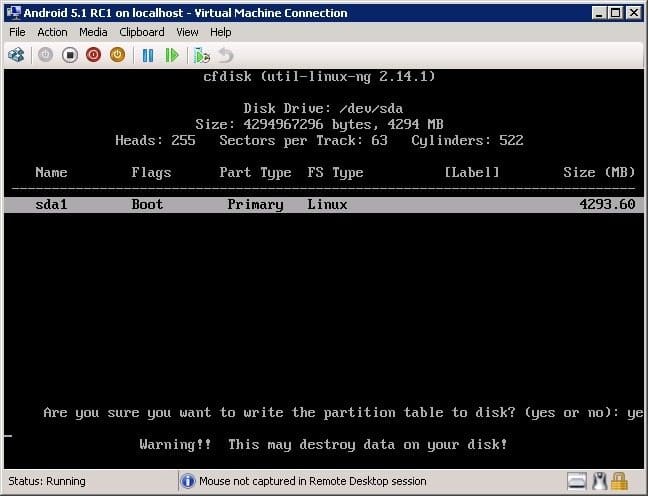Click the Revert undo arrow icon
This screenshot has height=496, width=648.
(x=226, y=55)
